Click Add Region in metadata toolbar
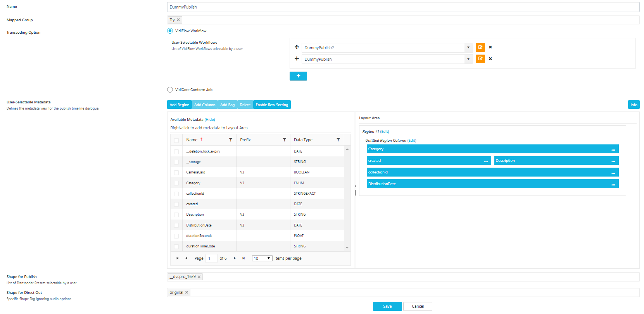This screenshot has width=644, height=314. click(179, 105)
